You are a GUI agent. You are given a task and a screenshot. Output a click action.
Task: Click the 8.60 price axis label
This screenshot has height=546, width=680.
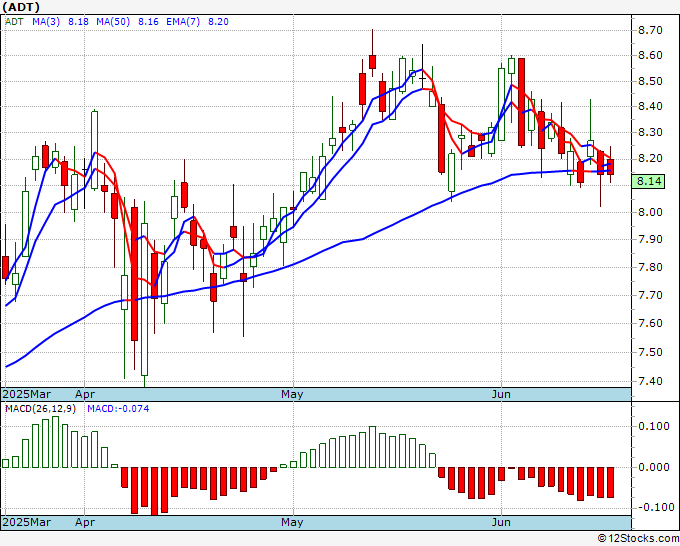650,56
